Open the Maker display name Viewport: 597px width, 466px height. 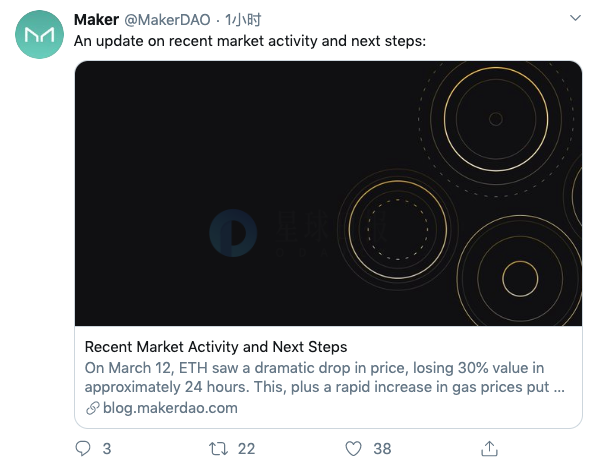tap(96, 19)
